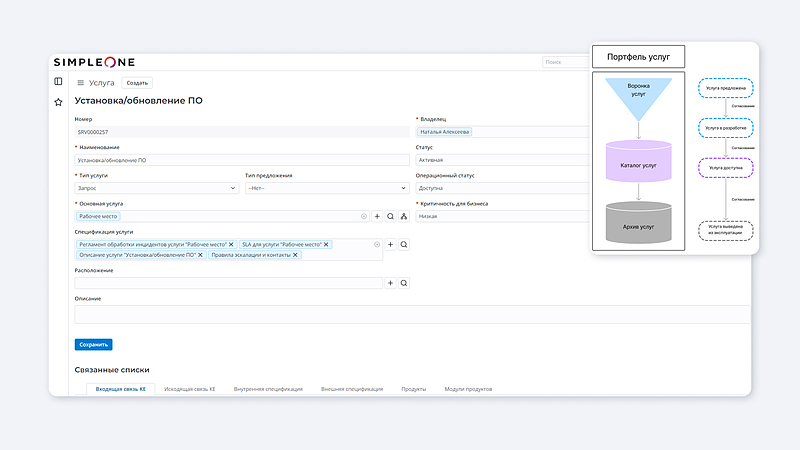800x450 pixels.
Task: Click search icon beside Основная услуга field
Action: [x=390, y=216]
